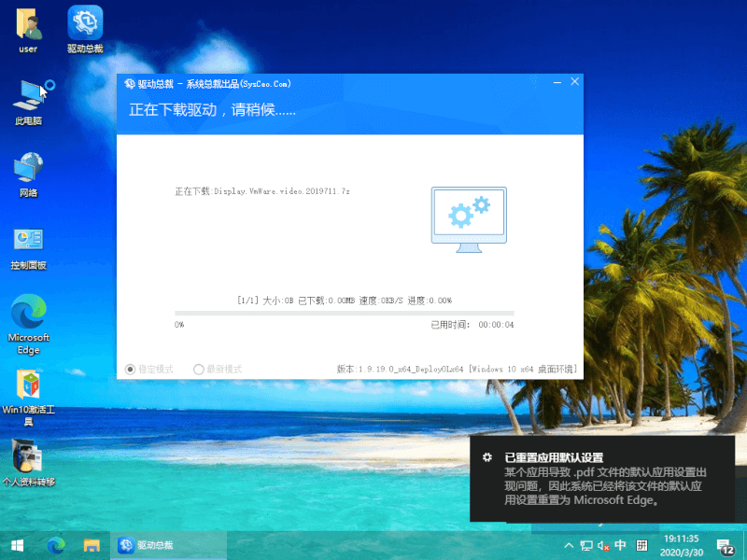Open the 已重置应用默认设置 notification
747x560 pixels.
click(x=602, y=479)
